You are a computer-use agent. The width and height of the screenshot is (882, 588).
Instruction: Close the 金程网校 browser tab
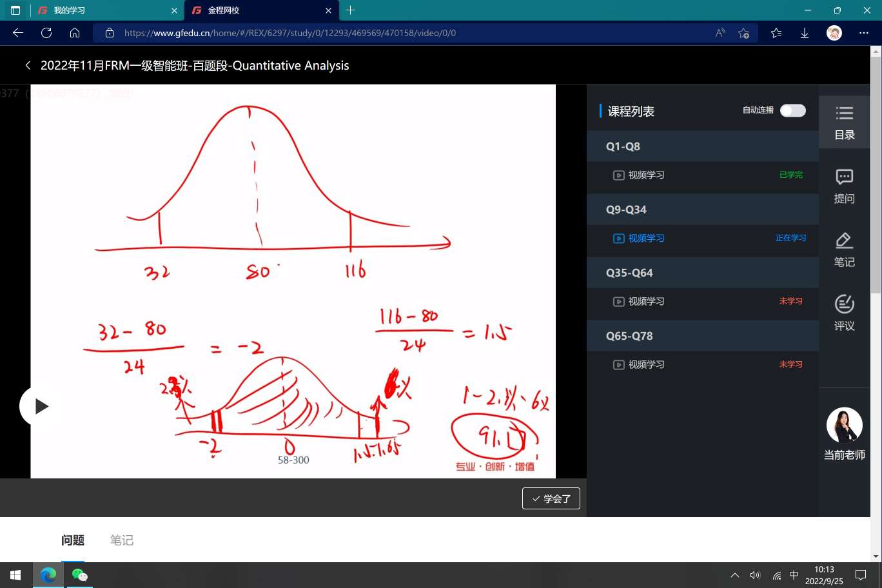point(328,10)
